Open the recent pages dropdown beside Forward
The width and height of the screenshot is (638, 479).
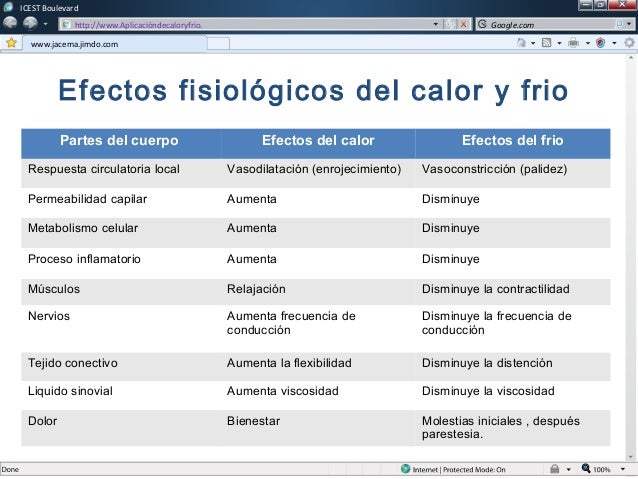(45, 24)
